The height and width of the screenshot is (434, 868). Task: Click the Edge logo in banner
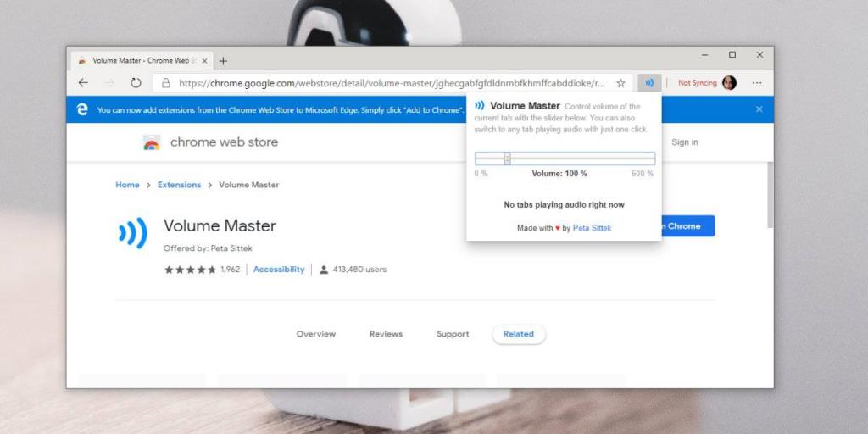(82, 109)
